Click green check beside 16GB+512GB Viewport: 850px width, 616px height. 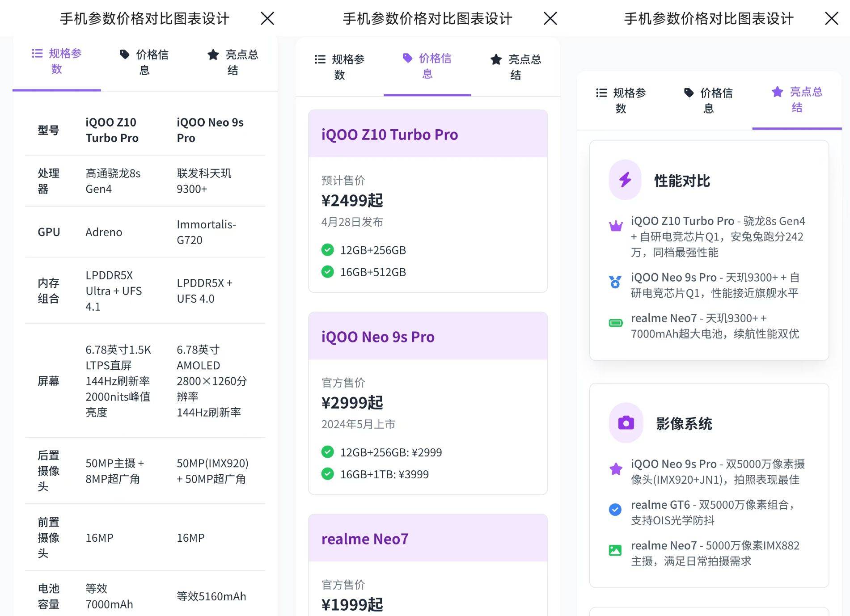tap(327, 271)
